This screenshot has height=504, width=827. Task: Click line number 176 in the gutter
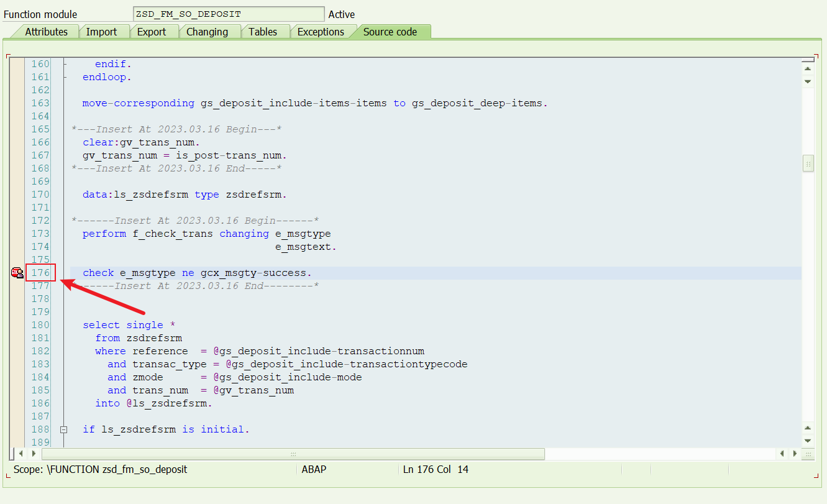pyautogui.click(x=41, y=273)
